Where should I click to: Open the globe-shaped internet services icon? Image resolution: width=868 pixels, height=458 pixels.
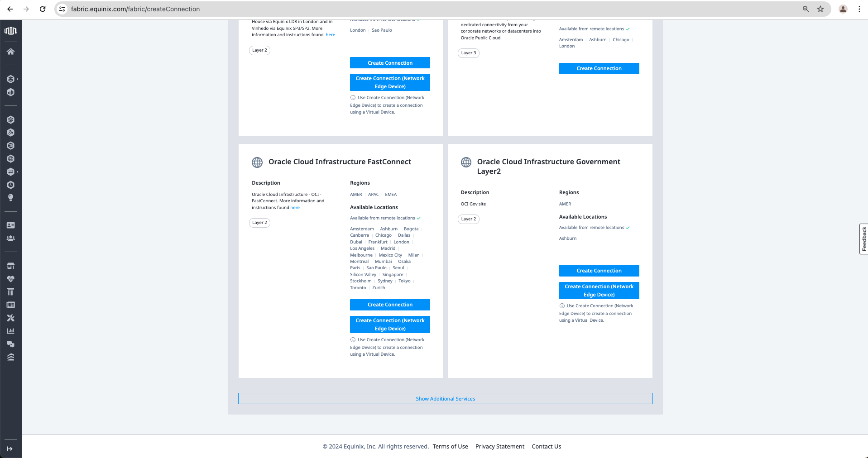(11, 158)
